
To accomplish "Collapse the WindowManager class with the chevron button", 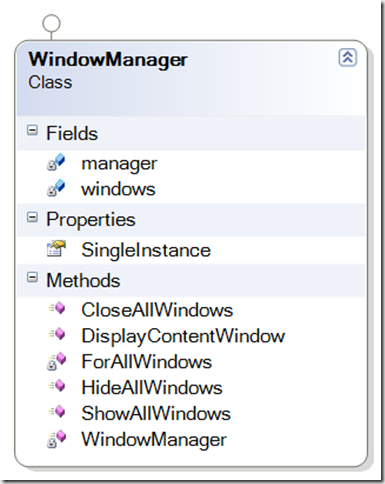I will (x=348, y=58).
